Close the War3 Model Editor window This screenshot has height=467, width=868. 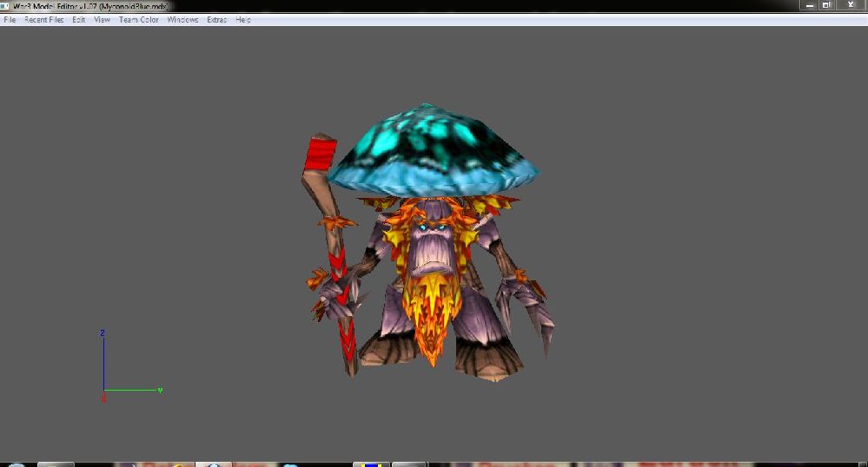coord(851,5)
